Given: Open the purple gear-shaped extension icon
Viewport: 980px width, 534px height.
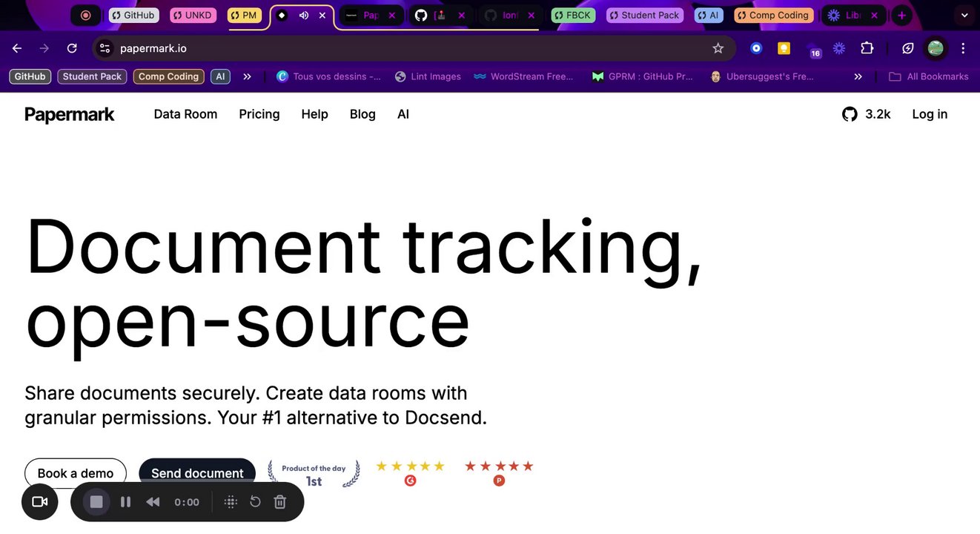Looking at the screenshot, I should (839, 48).
